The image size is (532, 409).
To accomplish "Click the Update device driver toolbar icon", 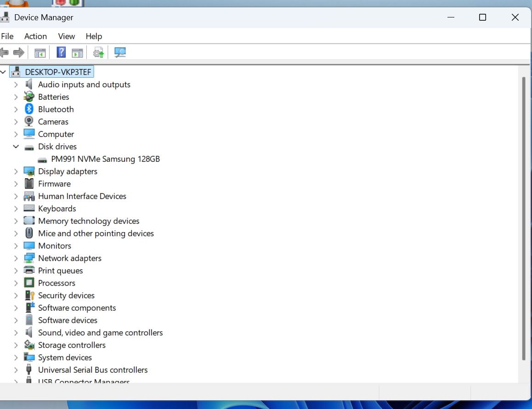I will point(98,52).
